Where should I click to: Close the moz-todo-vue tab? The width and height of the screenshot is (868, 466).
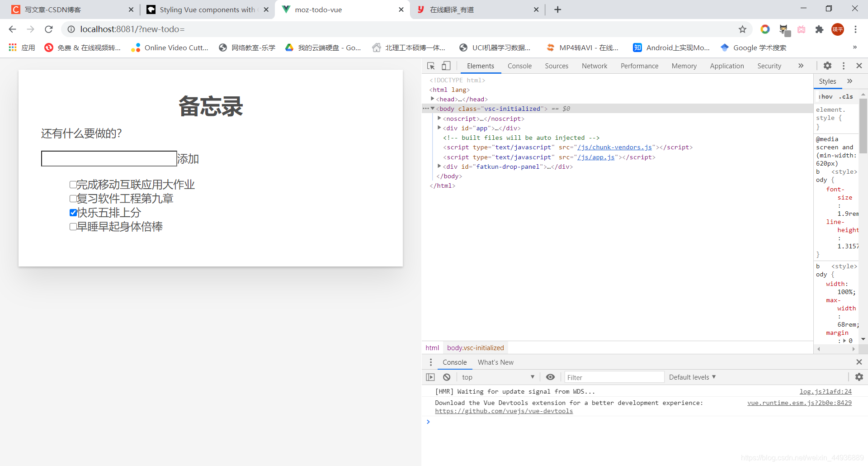point(401,10)
